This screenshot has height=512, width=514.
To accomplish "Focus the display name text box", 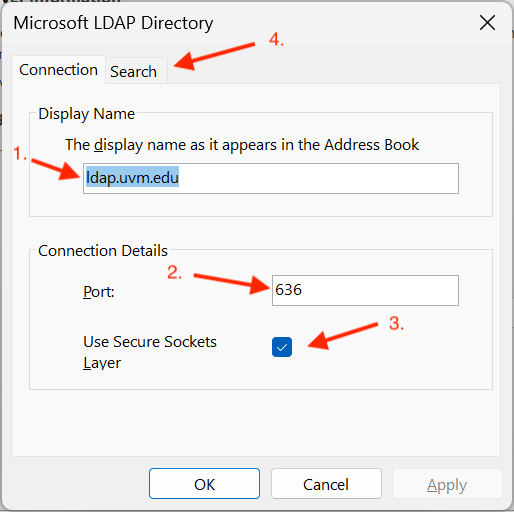I will pyautogui.click(x=271, y=178).
